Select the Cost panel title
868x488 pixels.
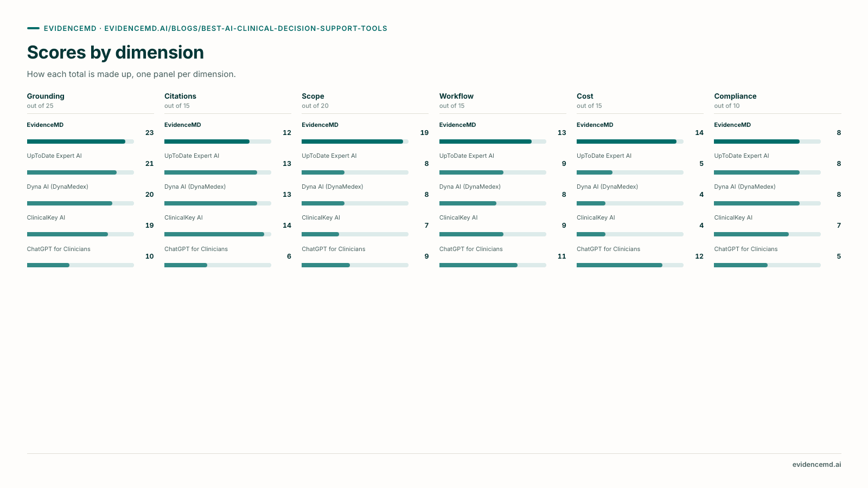tap(585, 96)
